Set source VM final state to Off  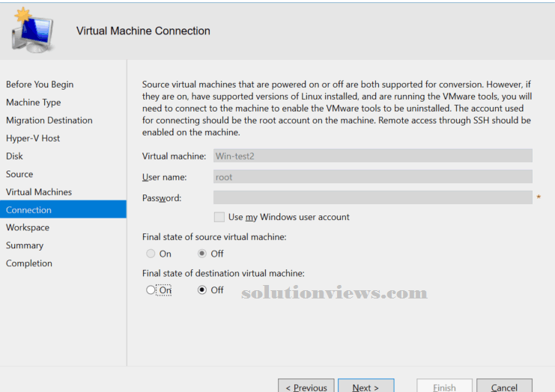(202, 254)
